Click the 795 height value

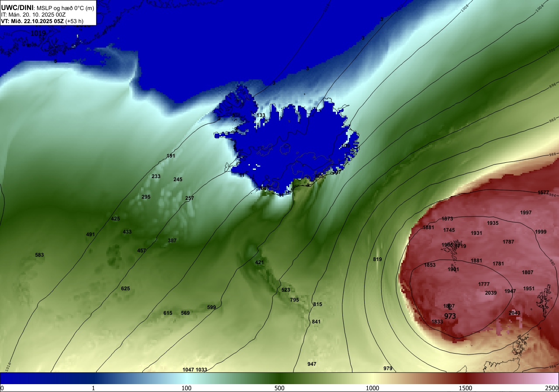point(294,300)
